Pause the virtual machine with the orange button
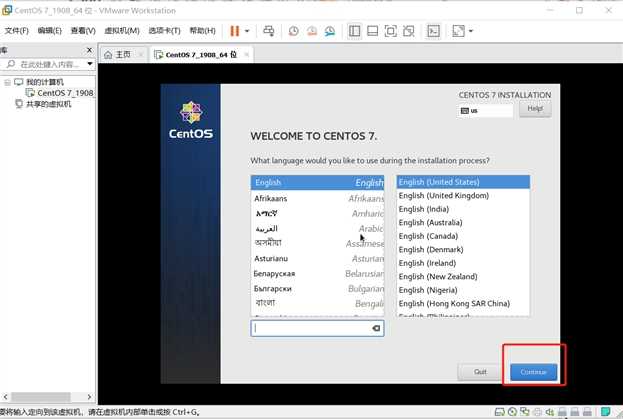The height and width of the screenshot is (419, 623). [x=235, y=31]
